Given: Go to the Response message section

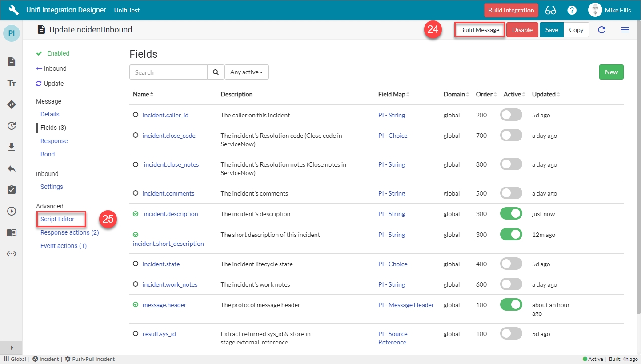Looking at the screenshot, I should [54, 141].
